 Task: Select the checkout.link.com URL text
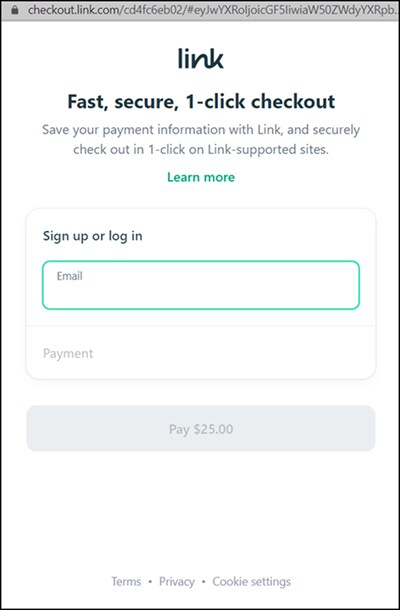[213, 10]
